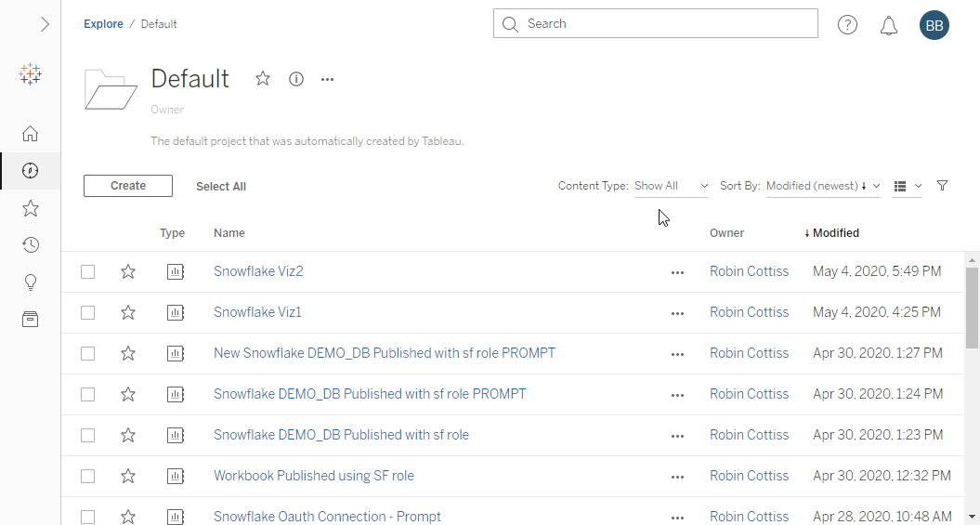980x525 pixels.
Task: Open Favorites star in sidebar
Action: coord(30,208)
